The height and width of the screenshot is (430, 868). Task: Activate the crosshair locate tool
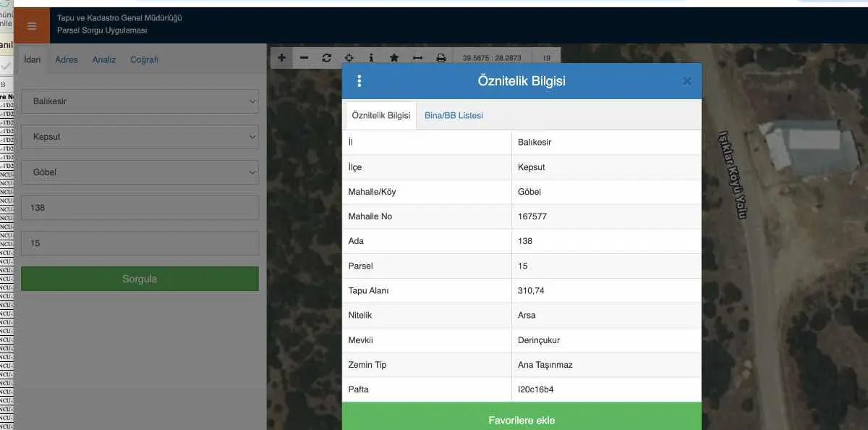[x=349, y=58]
